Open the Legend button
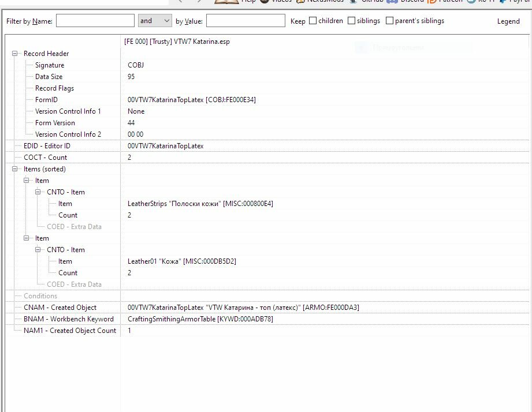This screenshot has width=532, height=412. (508, 21)
